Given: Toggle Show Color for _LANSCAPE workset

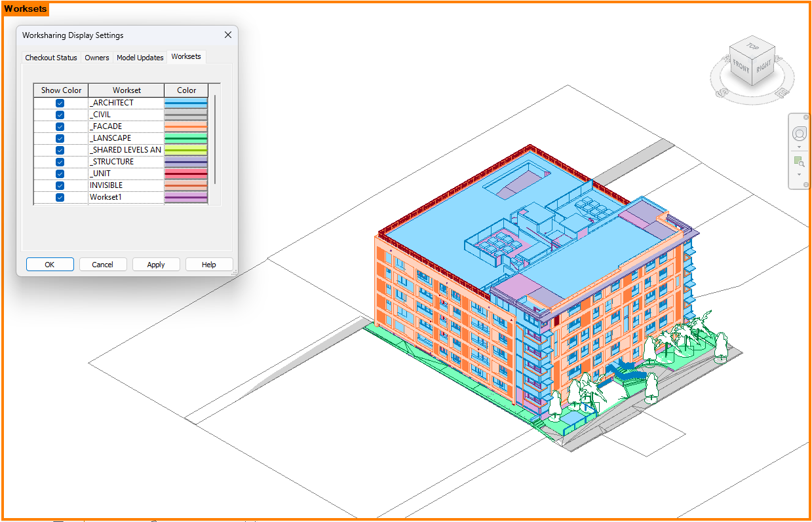Looking at the screenshot, I should tap(60, 138).
